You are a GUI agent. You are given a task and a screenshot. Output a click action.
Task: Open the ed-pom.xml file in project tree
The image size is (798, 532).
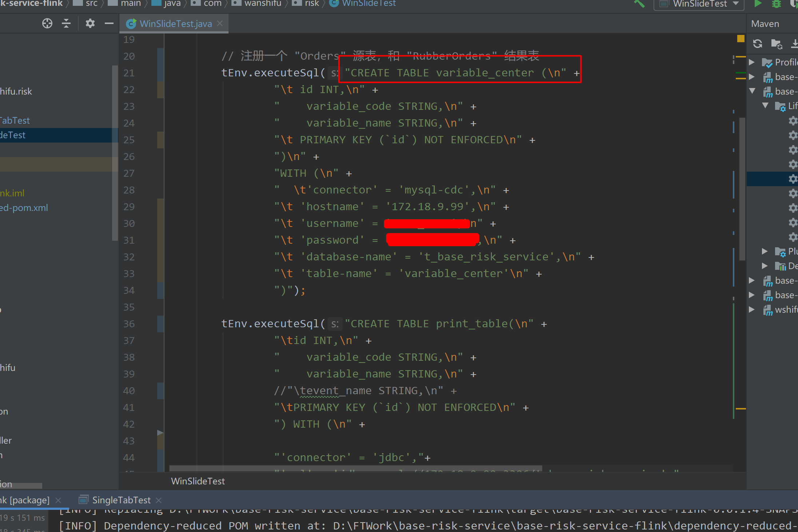point(24,208)
